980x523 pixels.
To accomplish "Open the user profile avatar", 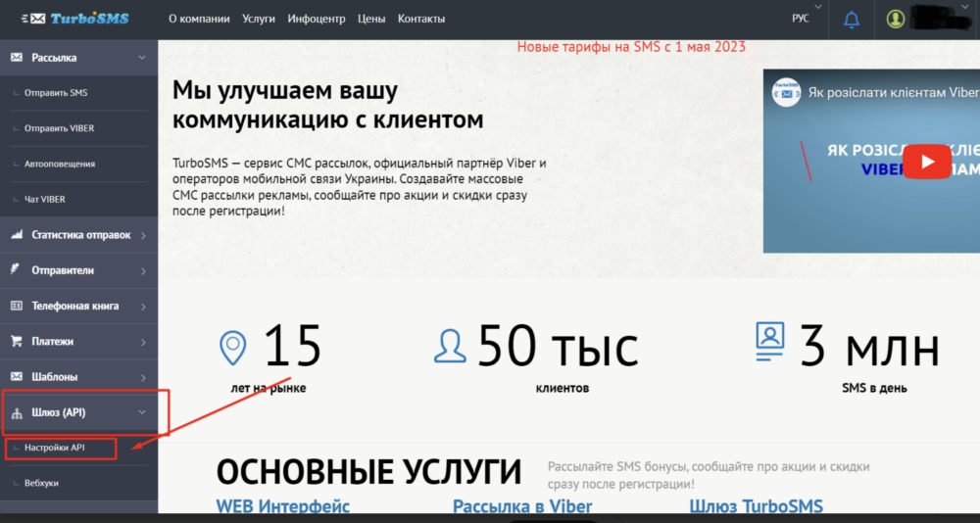I will click(895, 20).
